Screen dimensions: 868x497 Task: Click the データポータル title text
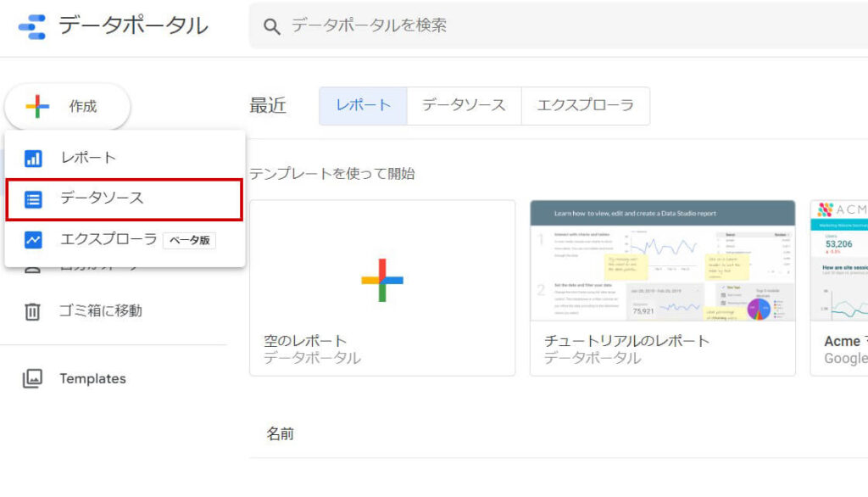click(x=133, y=25)
